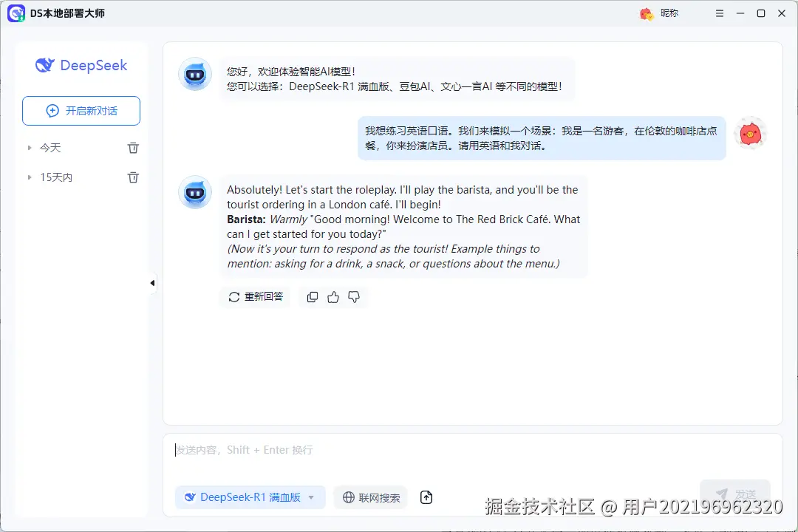Click the DeepSeek logo in the sidebar
This screenshot has height=532, width=798.
click(x=81, y=65)
